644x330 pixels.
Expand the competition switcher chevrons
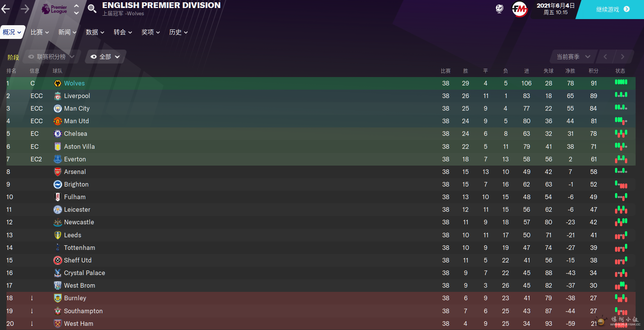(76, 9)
